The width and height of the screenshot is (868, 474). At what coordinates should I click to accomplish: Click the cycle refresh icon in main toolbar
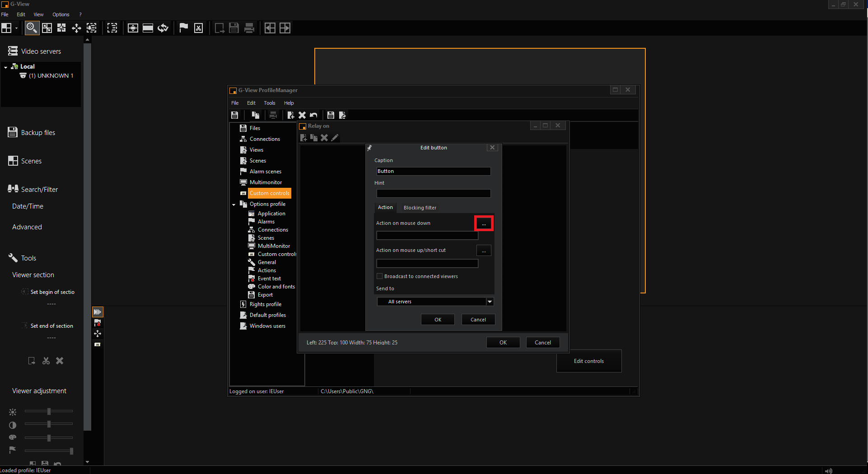(163, 28)
